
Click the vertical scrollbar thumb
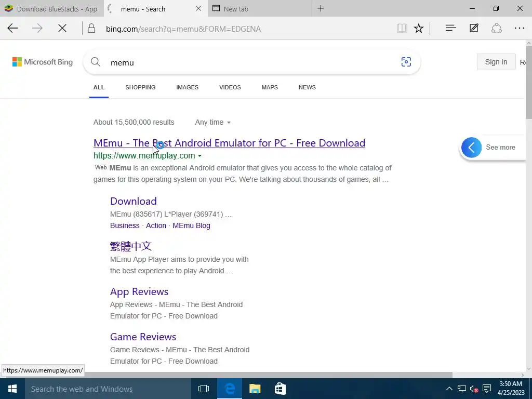point(528,83)
